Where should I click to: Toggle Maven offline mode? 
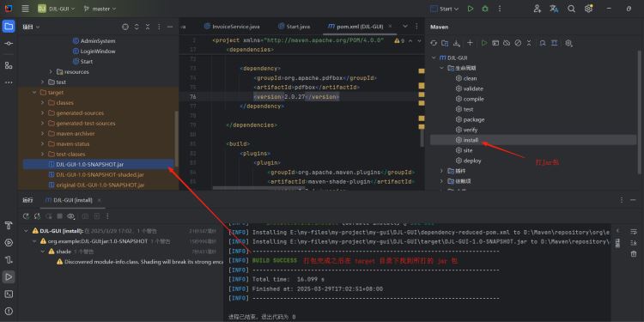[507, 43]
